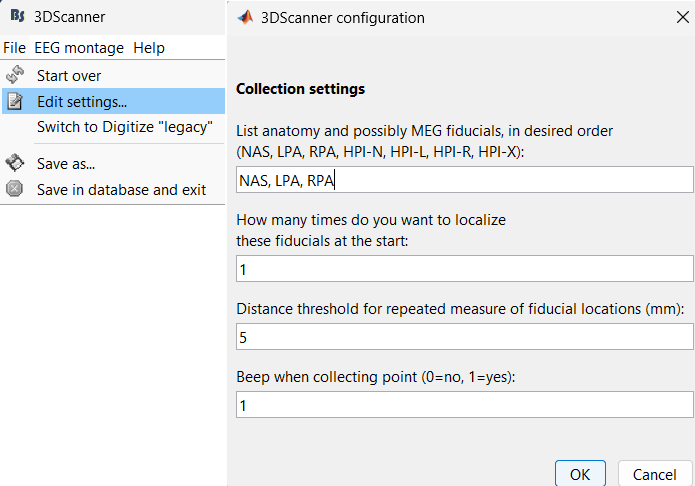Click the Save in database and exit icon

15,189
